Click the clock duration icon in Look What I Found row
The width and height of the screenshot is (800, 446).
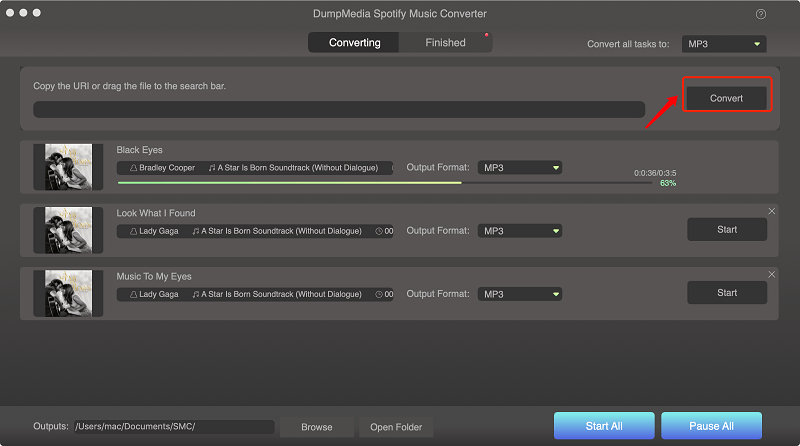coord(379,231)
